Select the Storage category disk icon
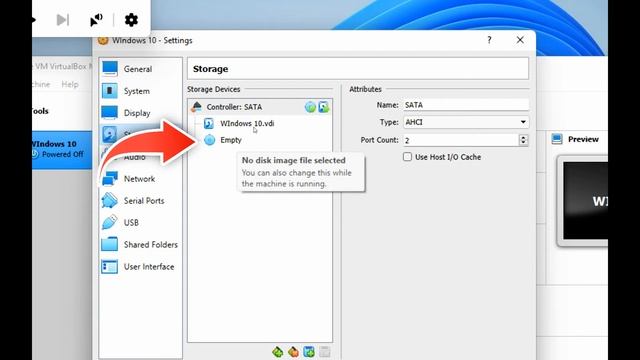 click(x=109, y=134)
